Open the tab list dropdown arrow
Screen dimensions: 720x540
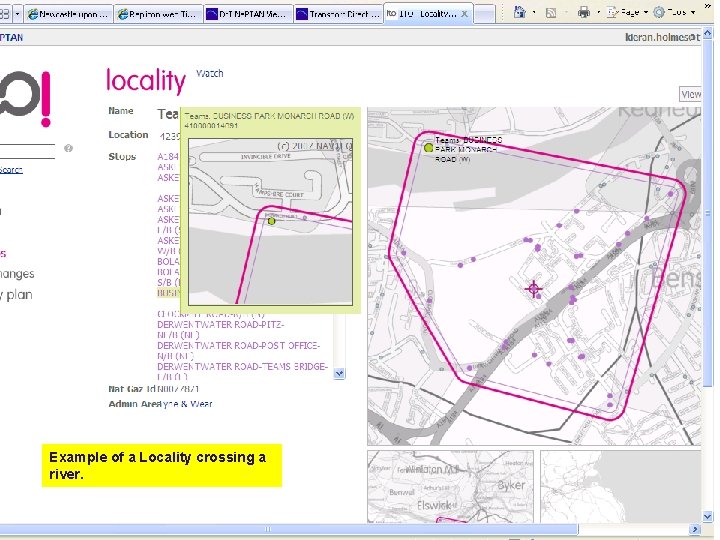click(x=17, y=14)
